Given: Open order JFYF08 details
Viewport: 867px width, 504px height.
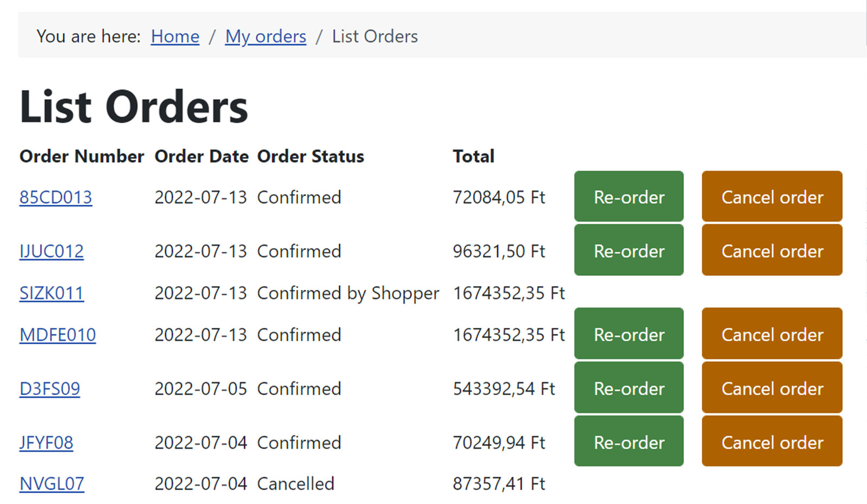Looking at the screenshot, I should coord(46,443).
